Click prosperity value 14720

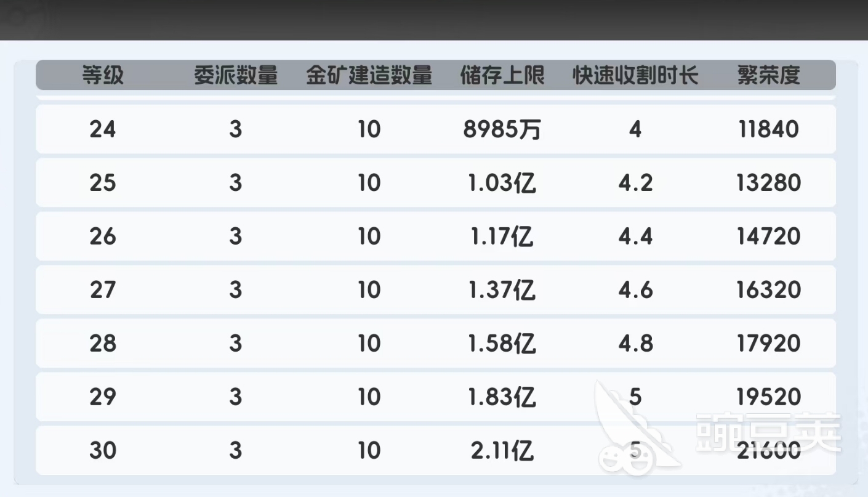pos(769,236)
